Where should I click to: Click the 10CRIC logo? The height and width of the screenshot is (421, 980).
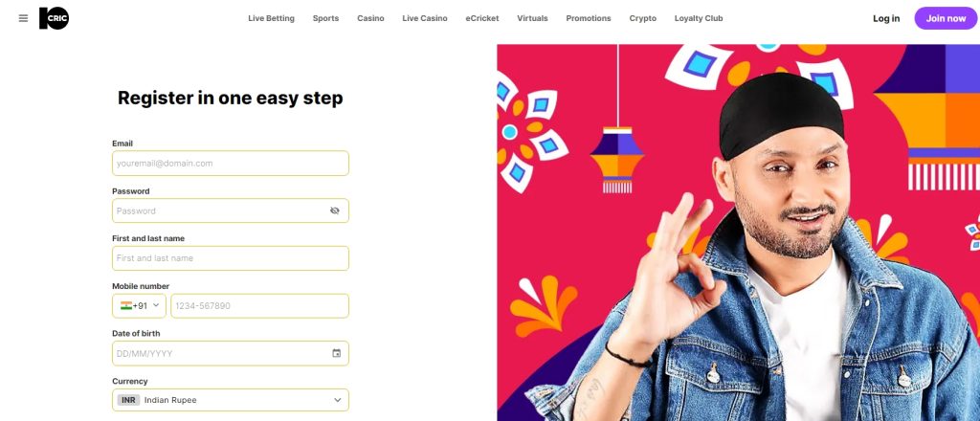click(x=54, y=18)
